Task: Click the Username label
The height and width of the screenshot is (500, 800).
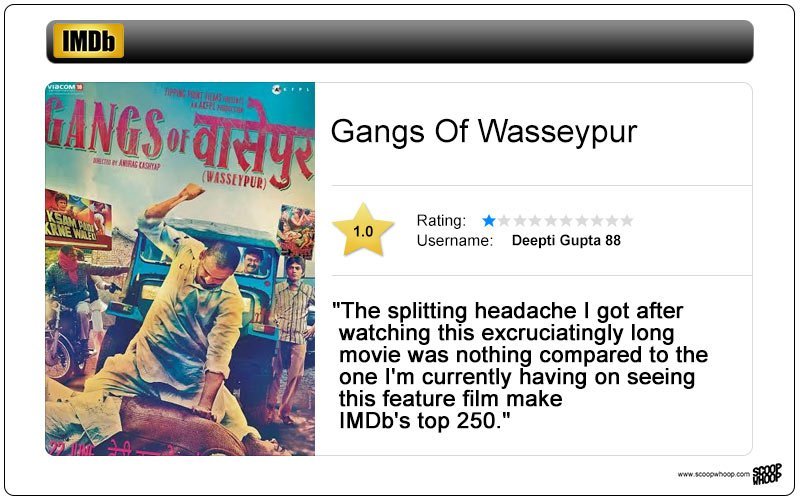Action: coord(455,240)
